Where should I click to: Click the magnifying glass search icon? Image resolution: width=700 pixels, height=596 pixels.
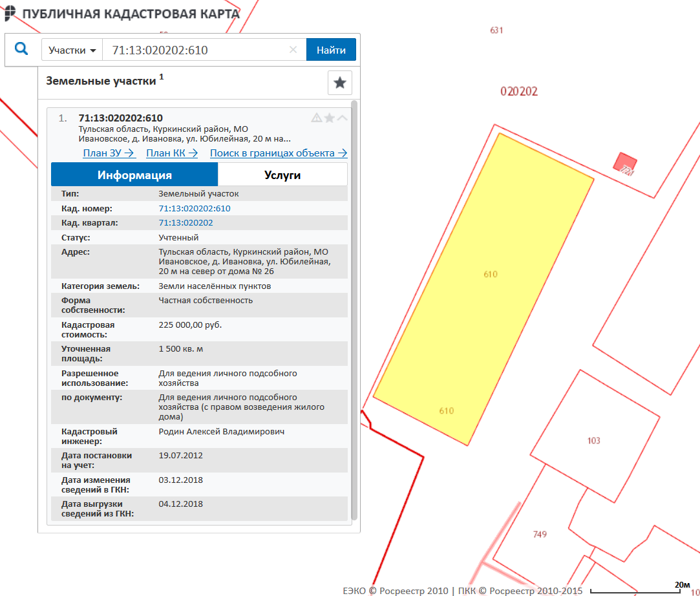coord(21,49)
